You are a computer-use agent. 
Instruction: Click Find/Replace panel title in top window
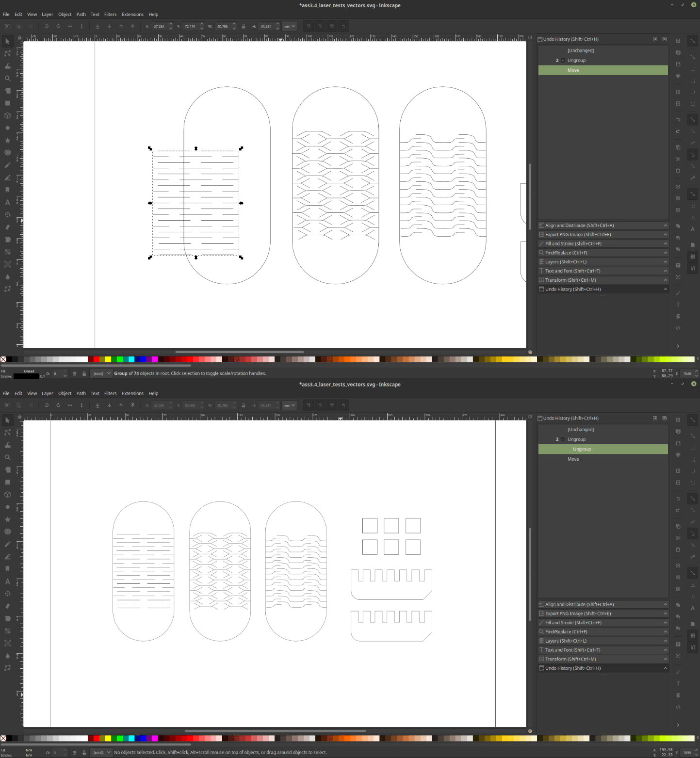566,253
